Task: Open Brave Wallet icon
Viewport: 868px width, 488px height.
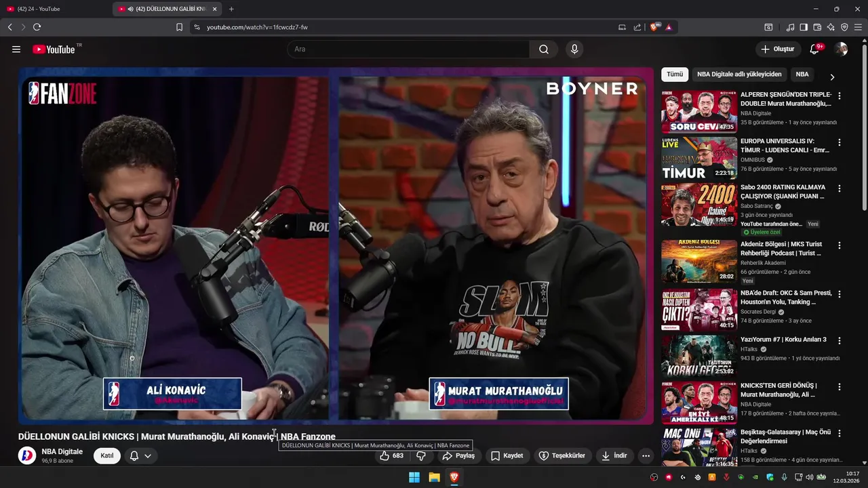Action: (817, 27)
